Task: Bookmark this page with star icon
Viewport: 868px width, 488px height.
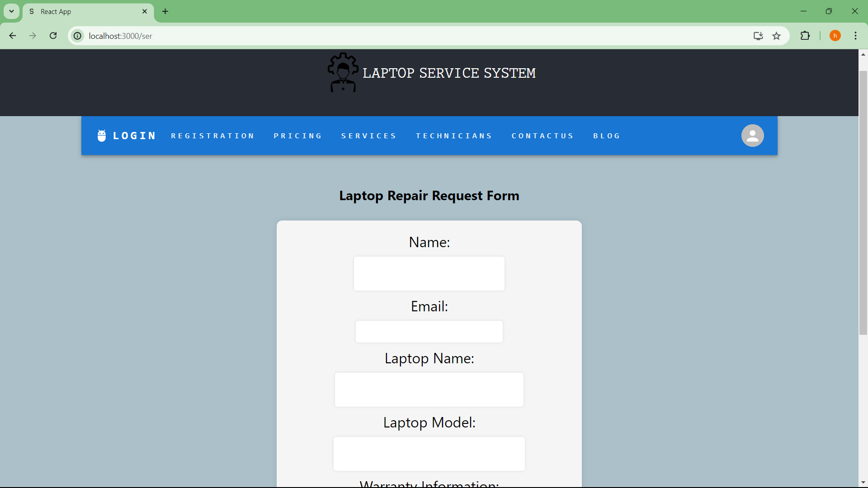Action: click(x=776, y=36)
